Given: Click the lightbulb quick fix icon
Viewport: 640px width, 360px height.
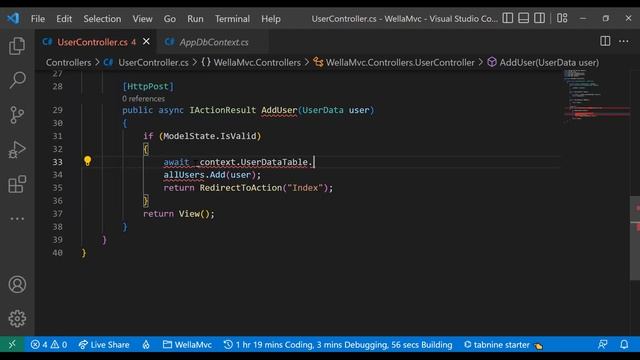Looking at the screenshot, I should (87, 161).
